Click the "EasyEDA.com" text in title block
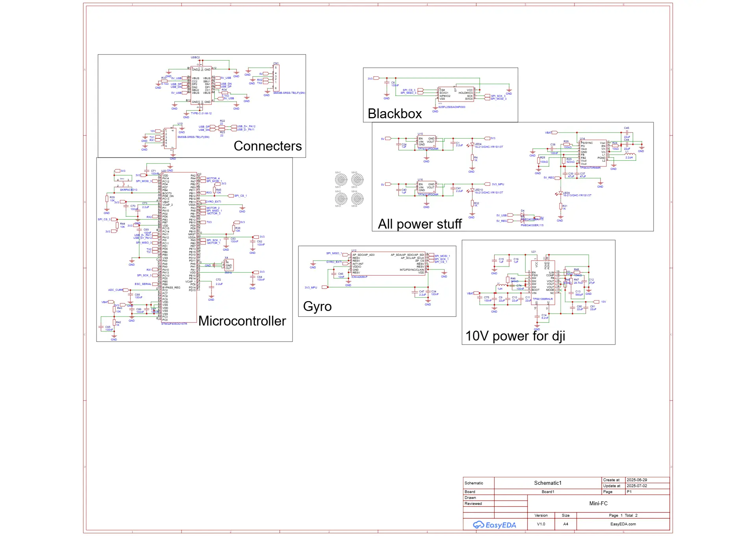756x536 pixels. tap(623, 524)
